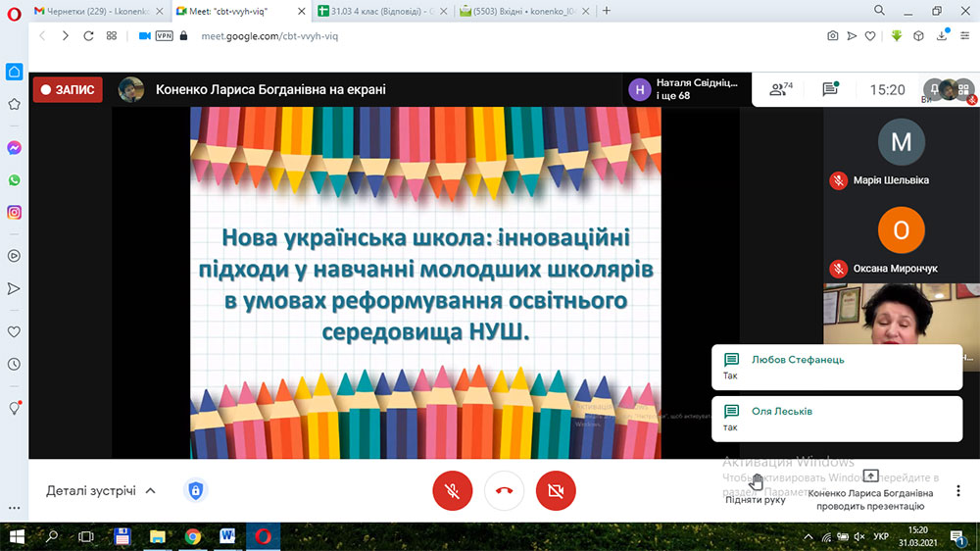The image size is (980, 551).
Task: Click Підняти руку raise hand button
Action: click(755, 489)
